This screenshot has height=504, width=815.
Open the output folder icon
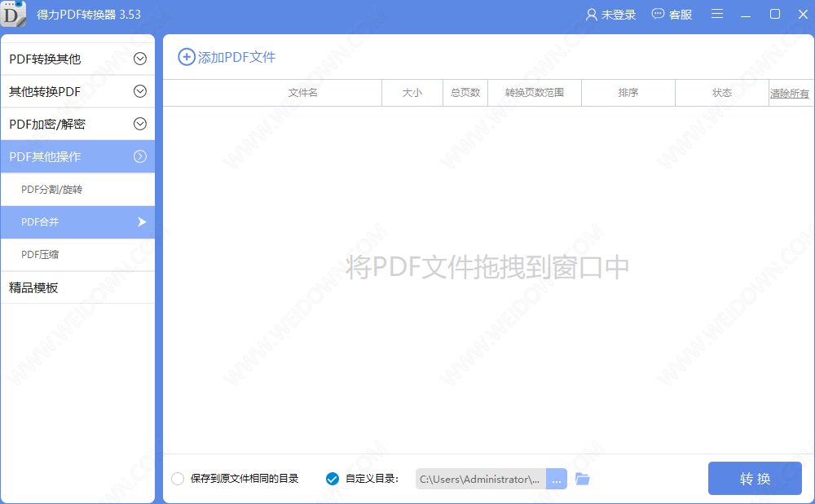(x=583, y=479)
